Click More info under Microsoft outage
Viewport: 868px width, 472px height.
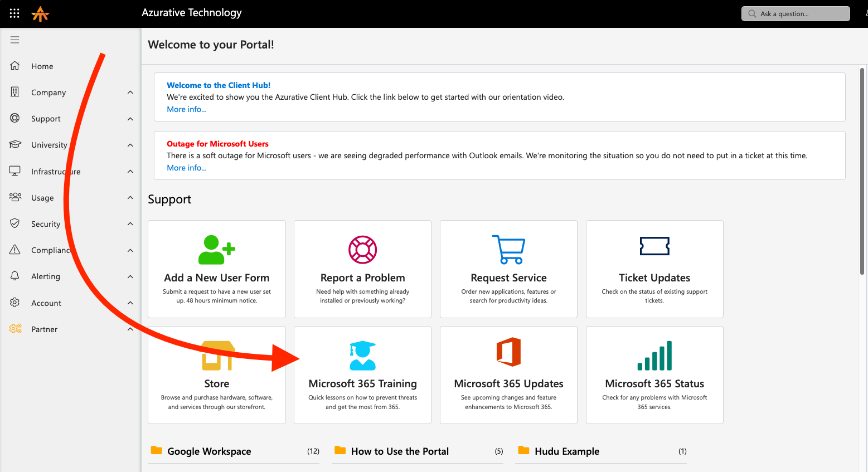(187, 168)
